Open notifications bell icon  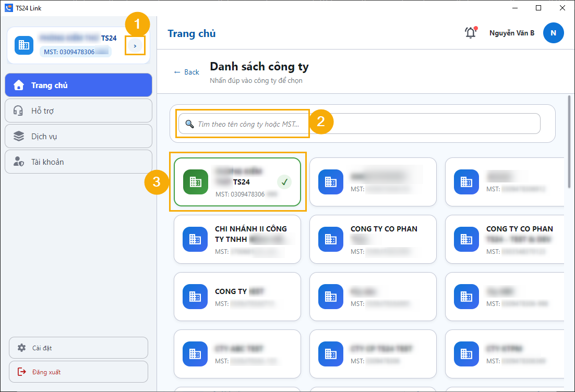point(471,33)
